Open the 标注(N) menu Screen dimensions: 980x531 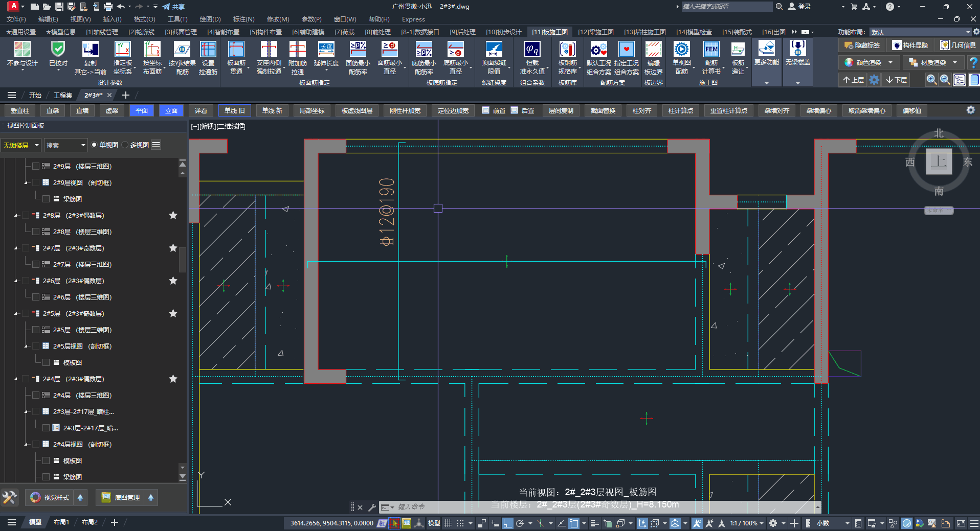click(x=244, y=19)
